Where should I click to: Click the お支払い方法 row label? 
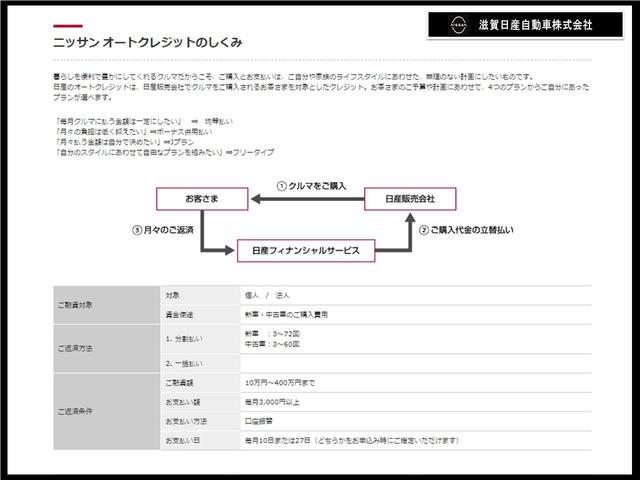186,421
